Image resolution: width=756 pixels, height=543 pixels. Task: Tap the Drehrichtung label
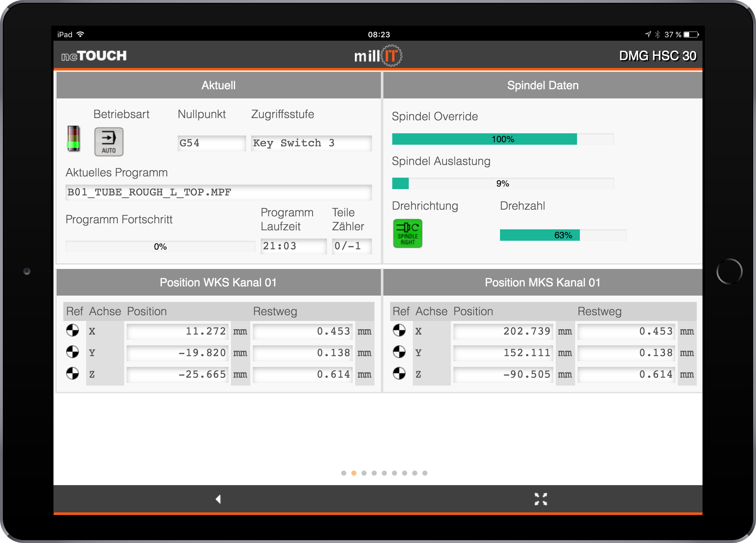(x=425, y=206)
